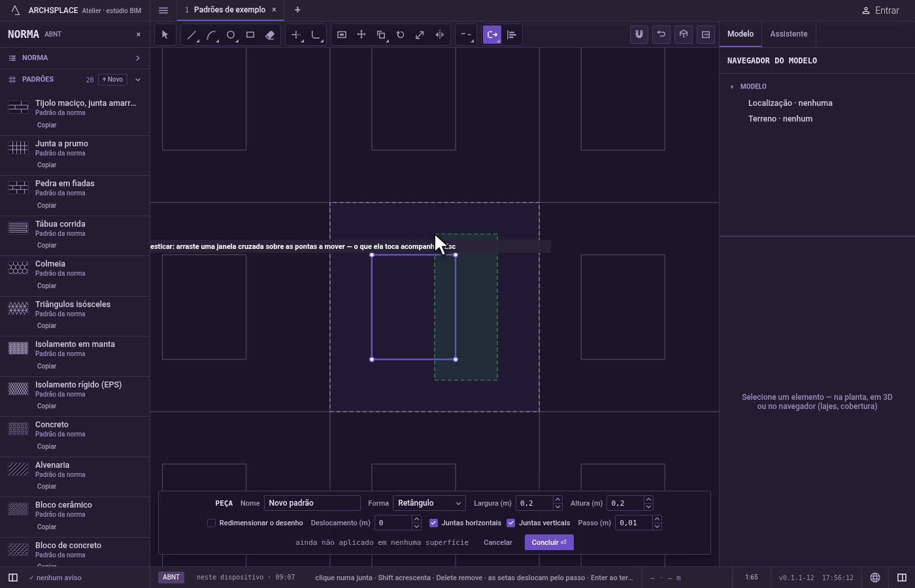This screenshot has width=915, height=588.
Task: Collapse the PADRÕES section chevron
Action: click(x=138, y=80)
